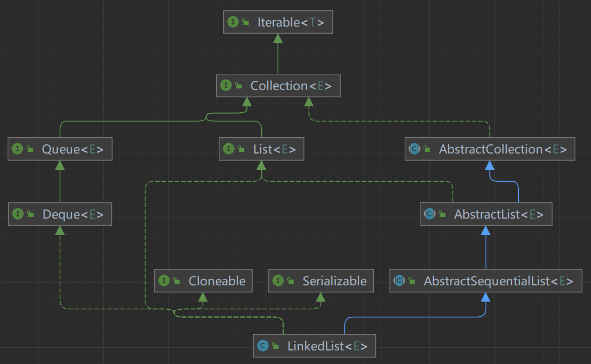Click the public lock icon on Cloneable

pos(177,281)
